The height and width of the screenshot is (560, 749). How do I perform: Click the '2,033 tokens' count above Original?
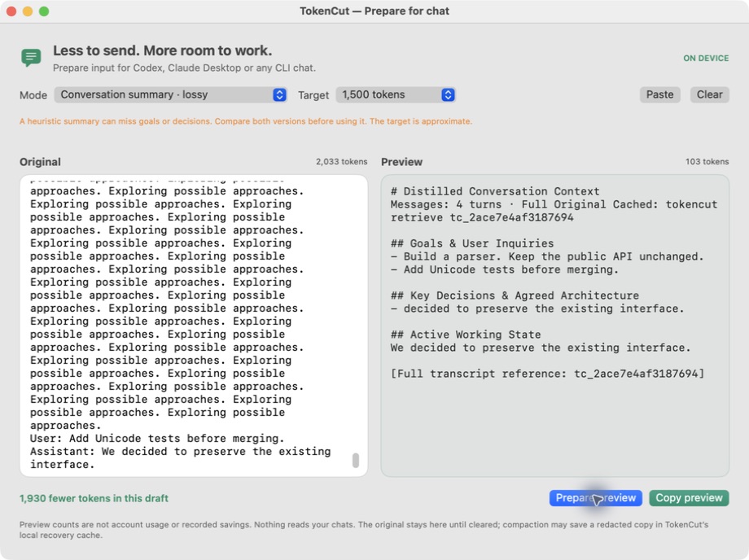[342, 162]
